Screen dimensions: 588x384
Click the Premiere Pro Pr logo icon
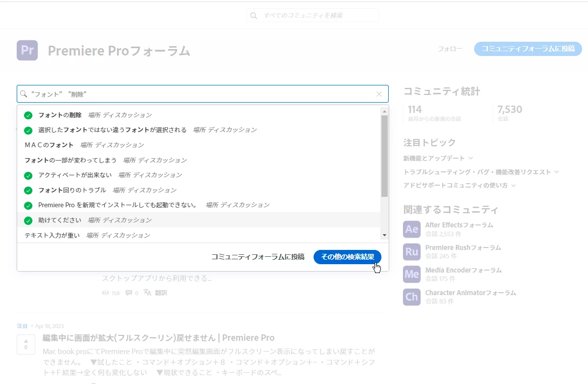point(27,50)
